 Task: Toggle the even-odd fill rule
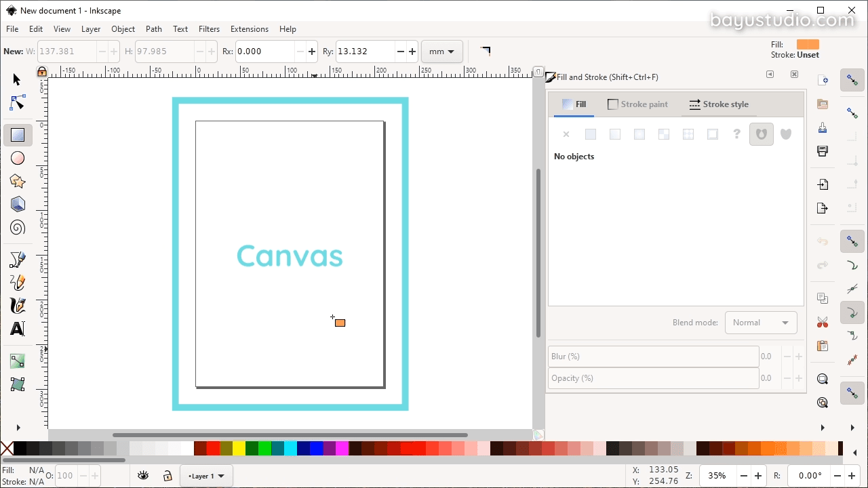762,134
